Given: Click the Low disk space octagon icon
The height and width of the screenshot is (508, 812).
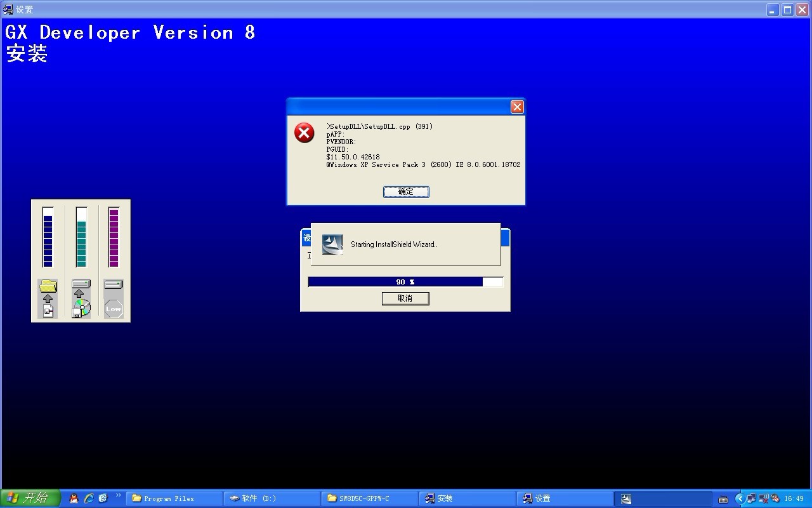Looking at the screenshot, I should tap(114, 309).
